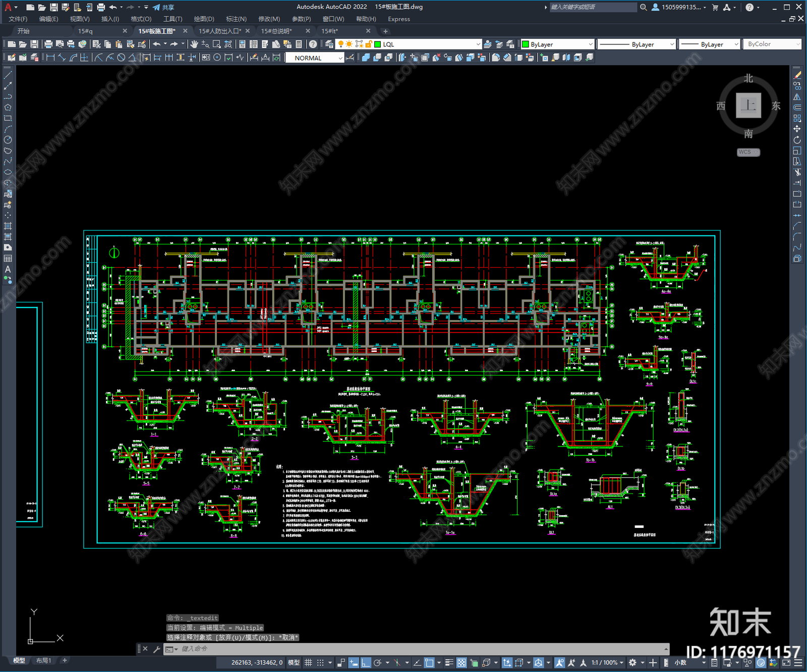Click the Multiline Text 'A' tool
This screenshot has height=672, width=807.
(8, 269)
